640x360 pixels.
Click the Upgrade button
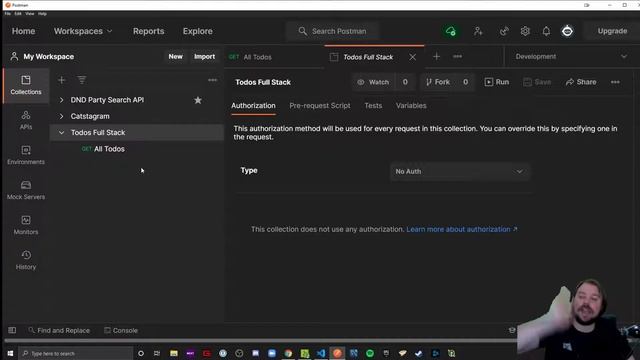click(x=612, y=31)
